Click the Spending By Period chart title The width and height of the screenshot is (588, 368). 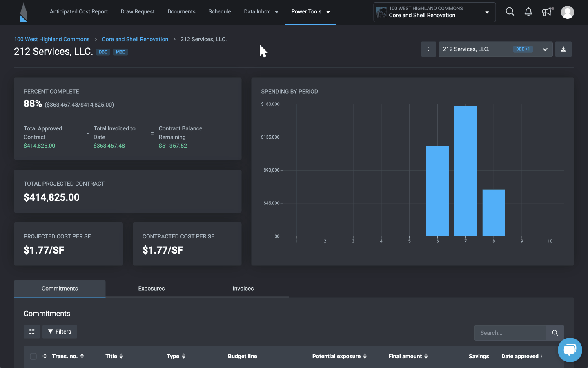click(290, 92)
